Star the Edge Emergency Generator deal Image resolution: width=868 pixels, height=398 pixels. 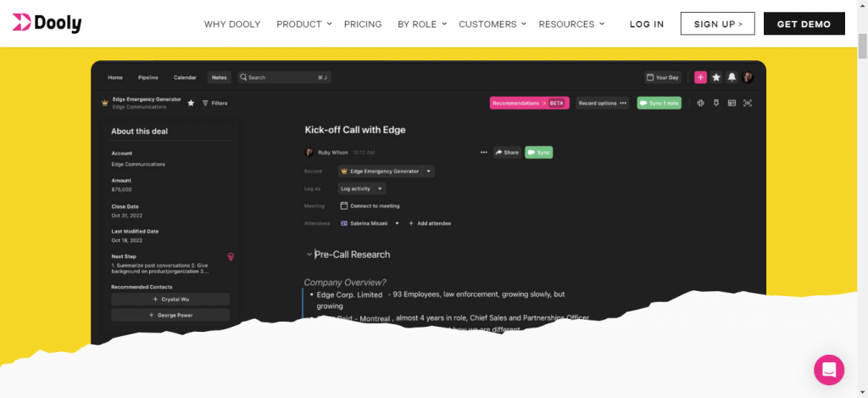tap(191, 103)
